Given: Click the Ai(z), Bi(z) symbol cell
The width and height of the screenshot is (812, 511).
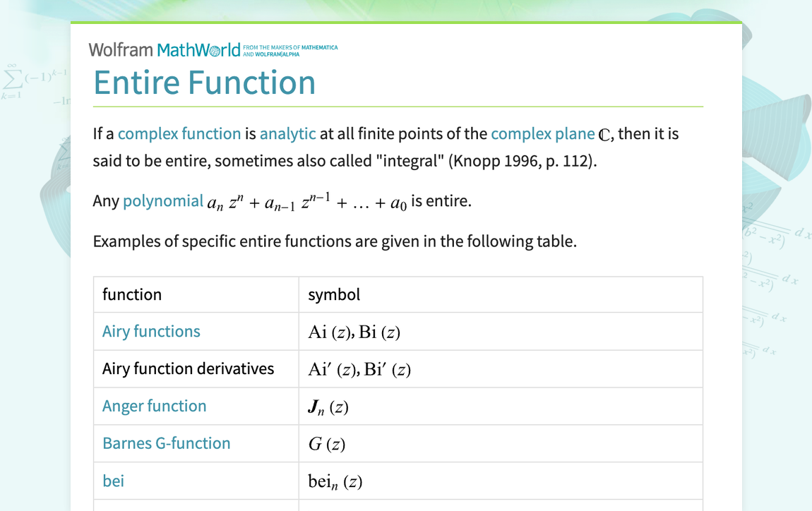Looking at the screenshot, I should click(500, 331).
